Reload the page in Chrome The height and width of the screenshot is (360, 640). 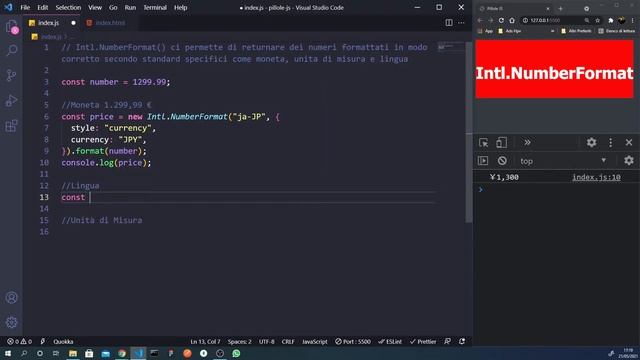pyautogui.click(x=501, y=20)
